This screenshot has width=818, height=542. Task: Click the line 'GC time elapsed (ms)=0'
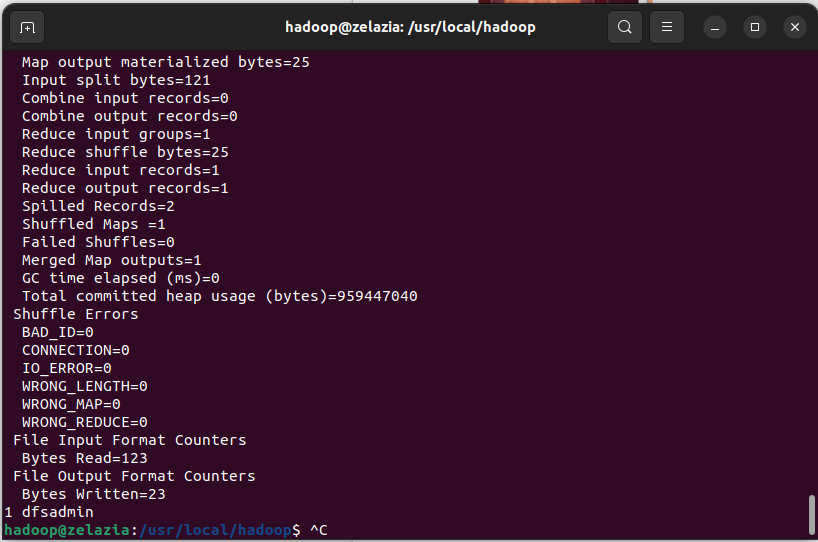click(121, 278)
